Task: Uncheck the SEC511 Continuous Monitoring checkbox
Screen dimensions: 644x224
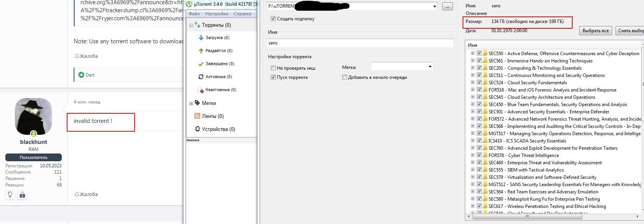Action: 479,75
